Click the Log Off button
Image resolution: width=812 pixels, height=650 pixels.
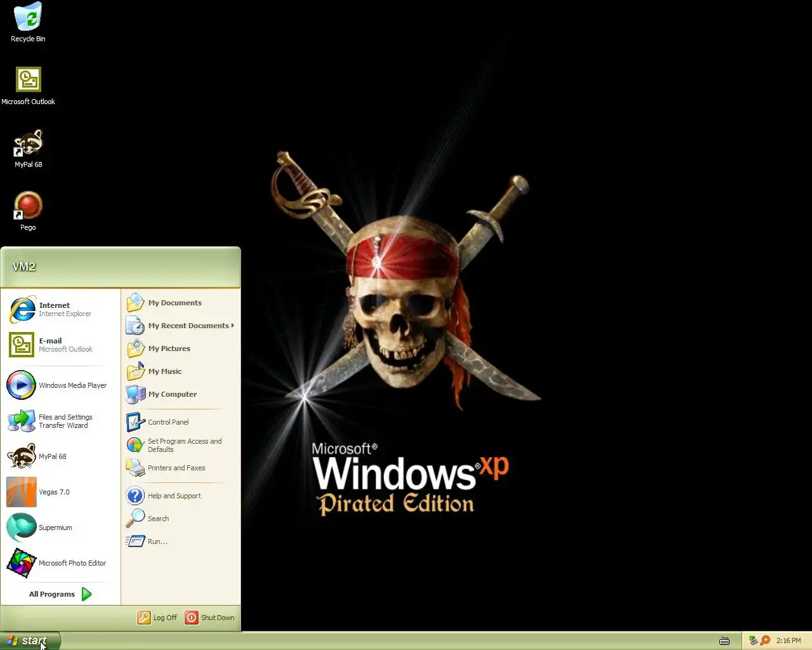157,618
